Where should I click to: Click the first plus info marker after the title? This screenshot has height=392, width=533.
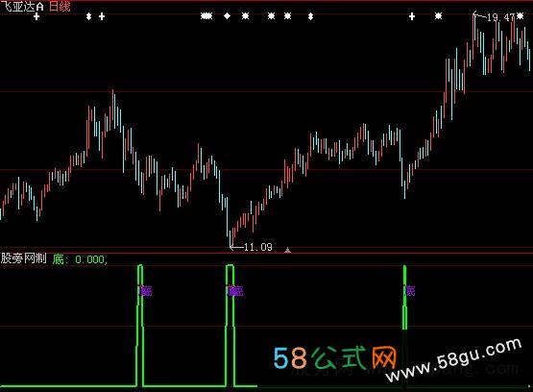tap(36, 16)
